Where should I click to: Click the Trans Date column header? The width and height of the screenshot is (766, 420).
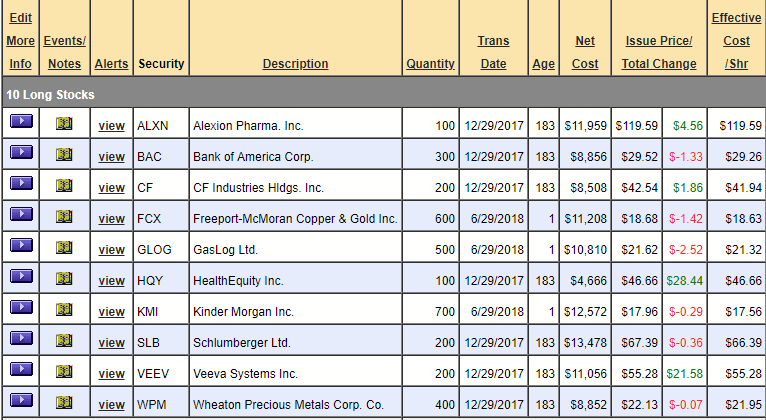pyautogui.click(x=493, y=52)
